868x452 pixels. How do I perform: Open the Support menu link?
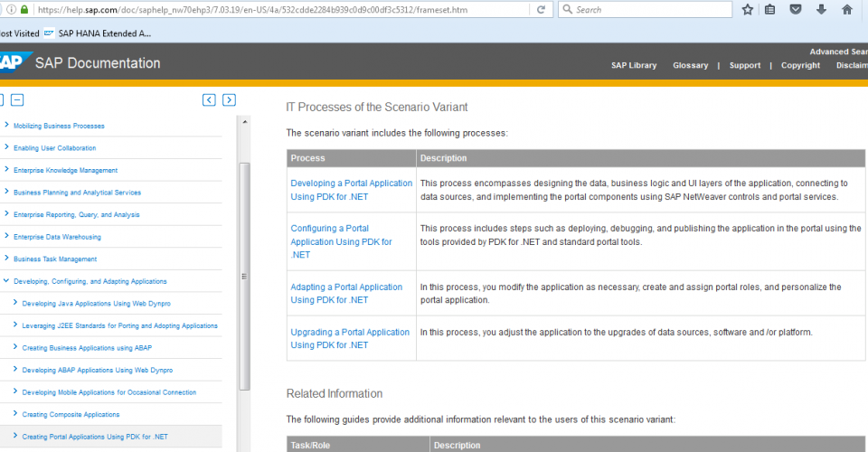click(x=744, y=65)
